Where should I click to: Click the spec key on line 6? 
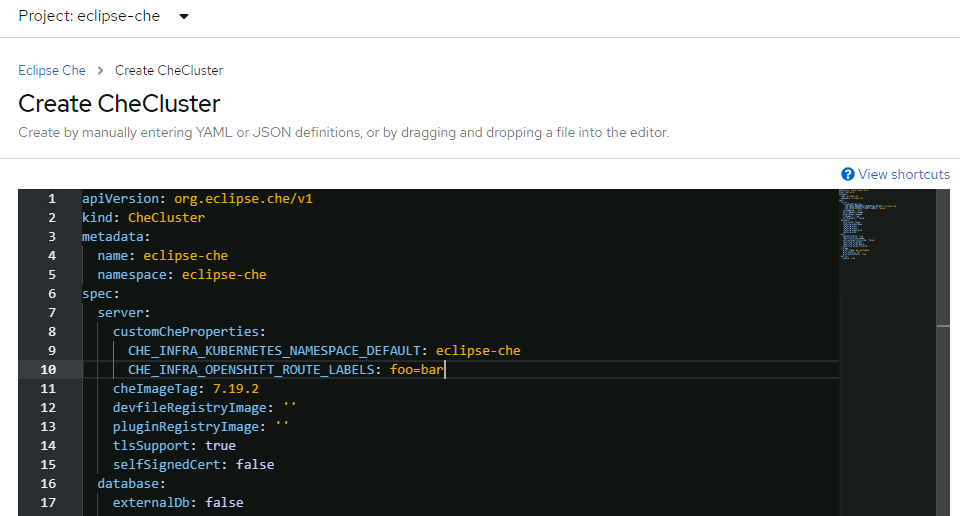(x=97, y=293)
